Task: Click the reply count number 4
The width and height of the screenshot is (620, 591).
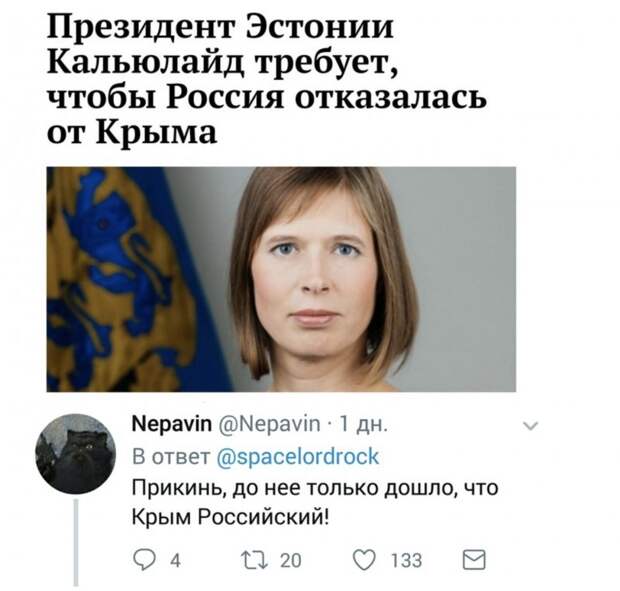Action: click(175, 561)
